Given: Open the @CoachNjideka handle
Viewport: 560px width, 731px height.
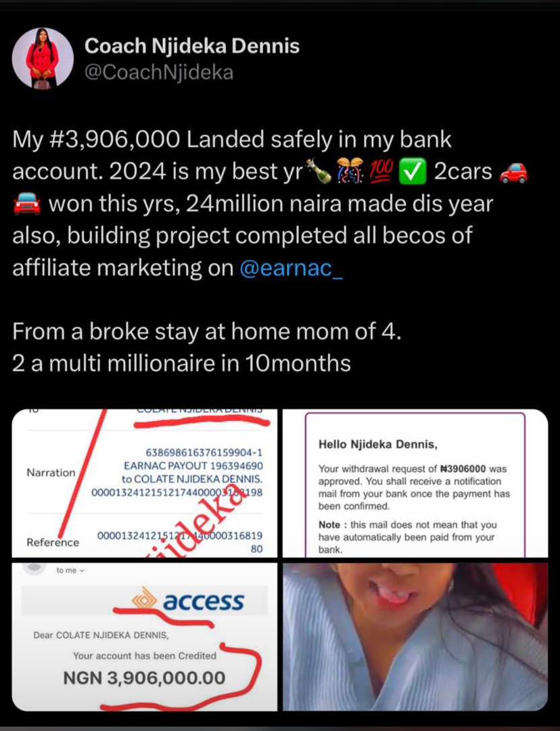Looking at the screenshot, I should coord(159,72).
